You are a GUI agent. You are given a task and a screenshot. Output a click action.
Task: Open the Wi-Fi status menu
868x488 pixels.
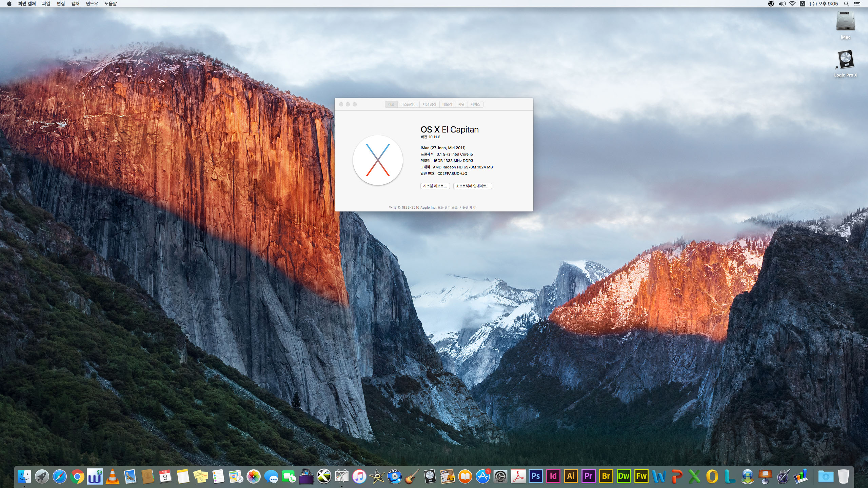point(792,4)
